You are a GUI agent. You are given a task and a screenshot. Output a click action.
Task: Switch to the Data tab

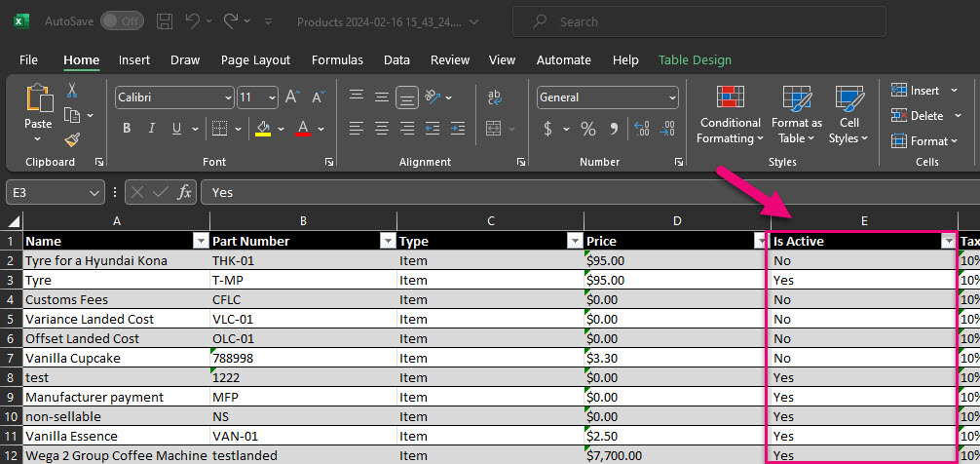396,60
